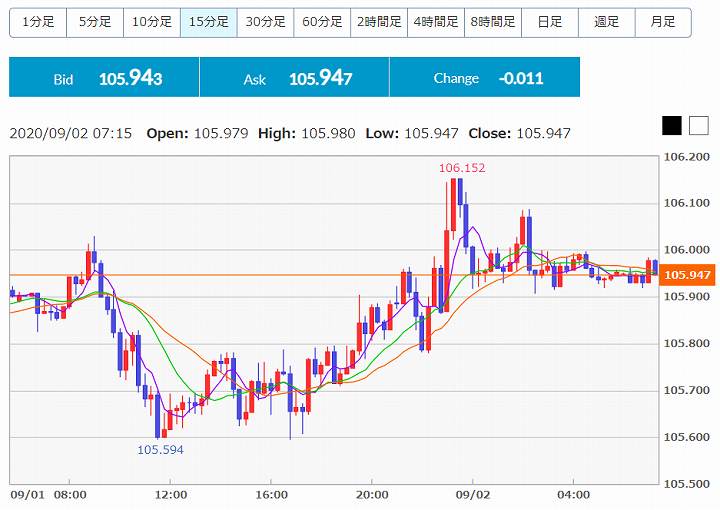This screenshot has width=720, height=510.
Task: Select the 5分足 timeframe tab
Action: pos(95,22)
